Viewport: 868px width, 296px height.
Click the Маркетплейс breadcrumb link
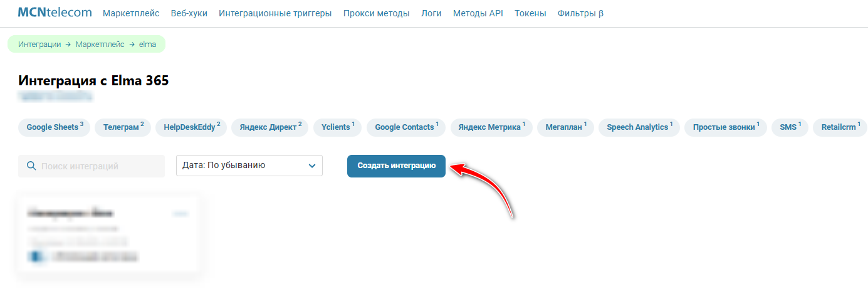click(100, 45)
